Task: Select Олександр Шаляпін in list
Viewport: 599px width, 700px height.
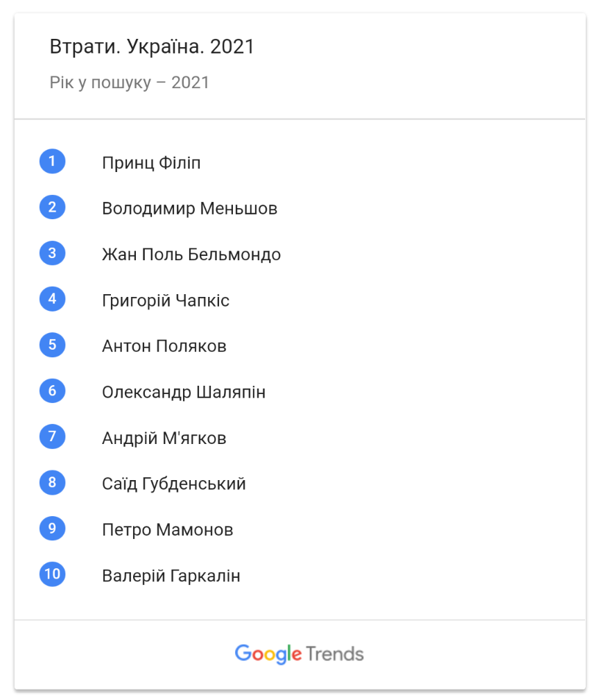Action: click(184, 392)
